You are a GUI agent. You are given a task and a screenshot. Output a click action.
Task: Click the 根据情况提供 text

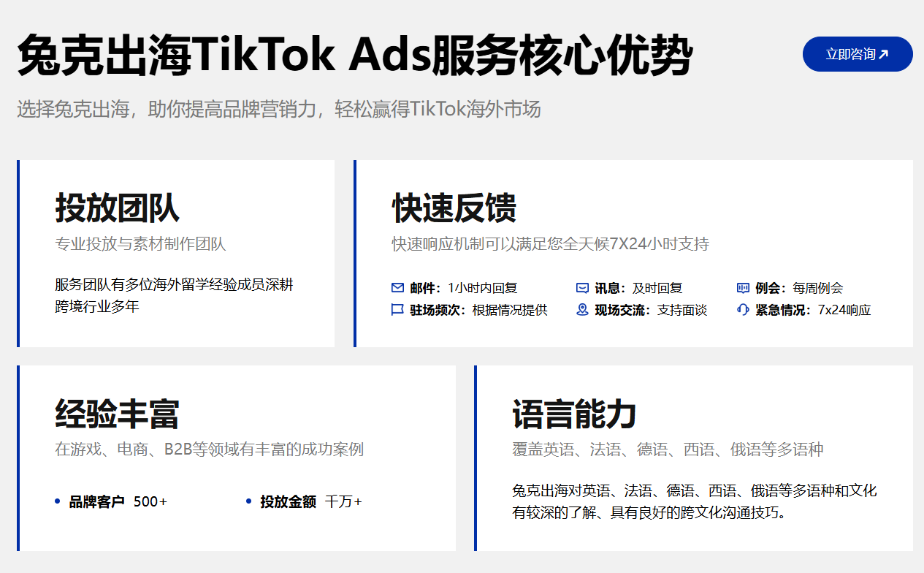510,310
